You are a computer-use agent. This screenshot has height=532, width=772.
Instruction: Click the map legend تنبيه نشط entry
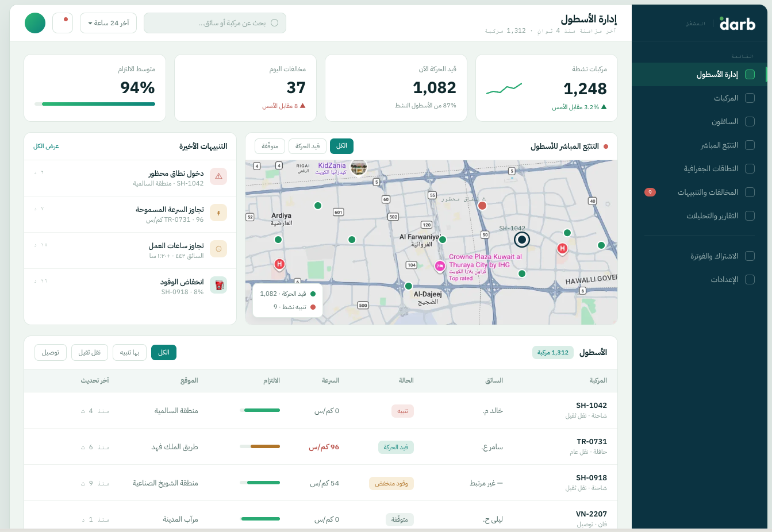(x=294, y=307)
